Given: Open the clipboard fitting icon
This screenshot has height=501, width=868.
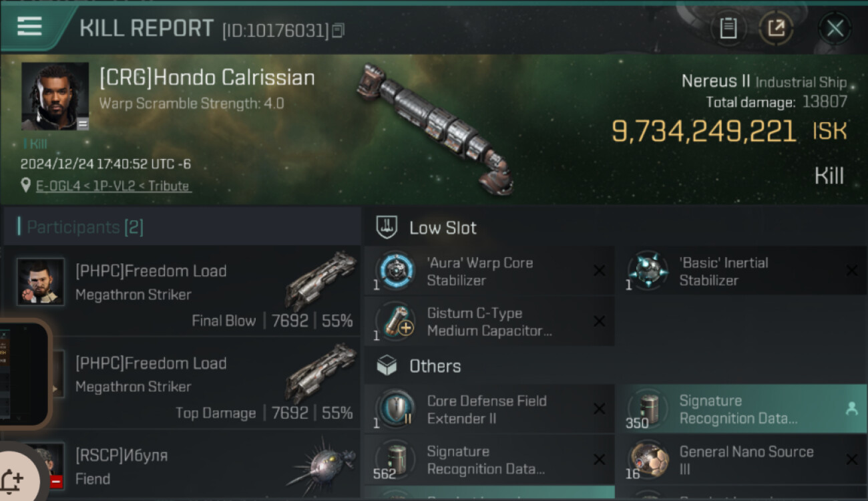Looking at the screenshot, I should (x=728, y=28).
